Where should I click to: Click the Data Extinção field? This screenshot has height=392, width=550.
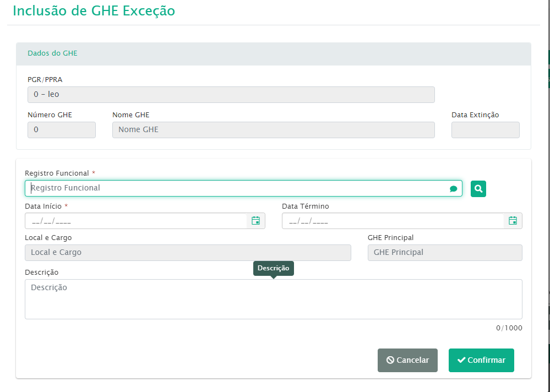(485, 130)
